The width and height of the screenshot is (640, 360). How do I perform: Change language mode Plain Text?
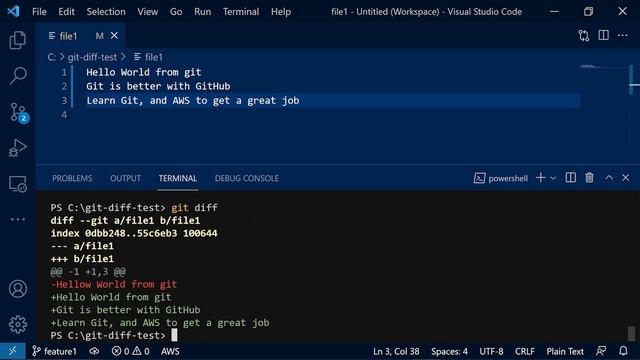click(565, 351)
